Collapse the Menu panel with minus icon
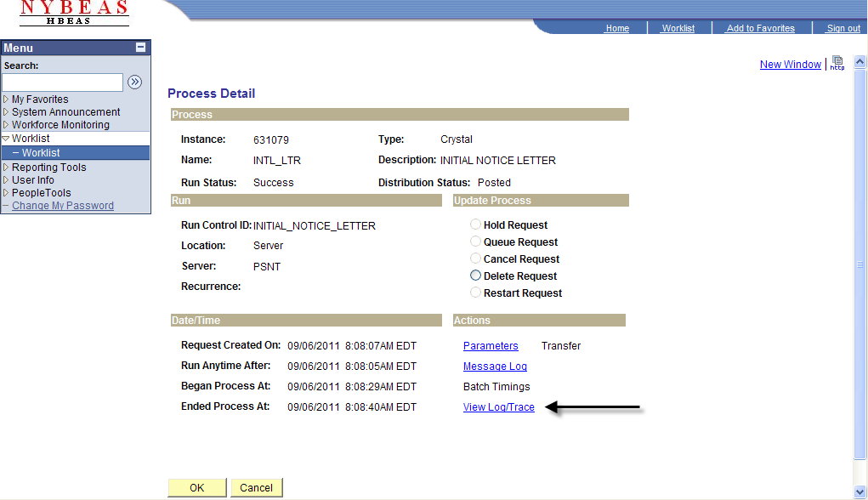The width and height of the screenshot is (868, 500). point(140,48)
